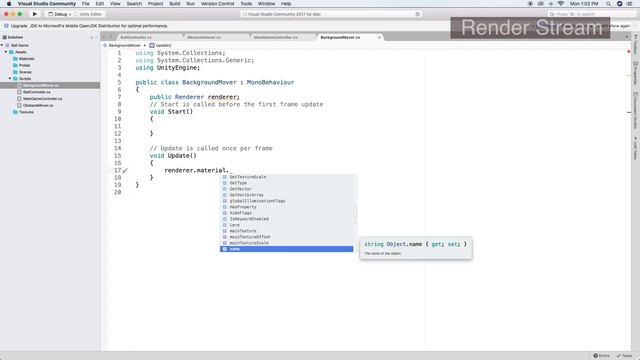Open the Tools menu
The width and height of the screenshot is (640, 360).
coord(246,4)
